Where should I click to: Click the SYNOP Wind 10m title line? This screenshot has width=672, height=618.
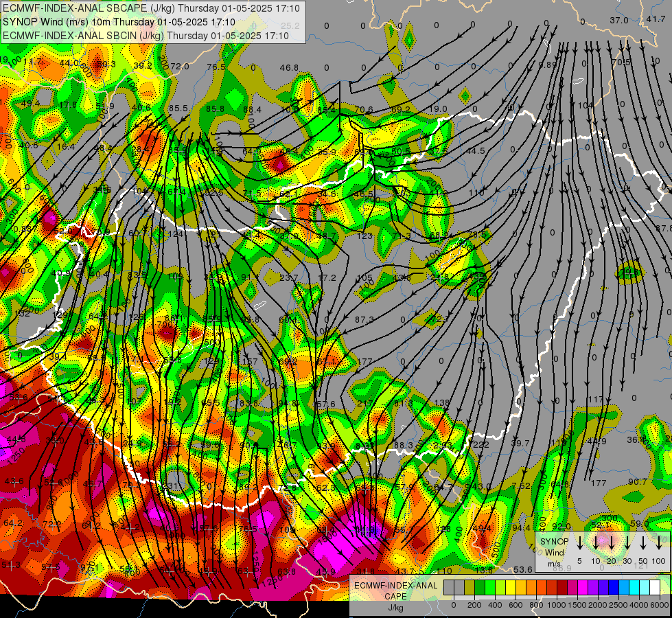tap(119, 22)
